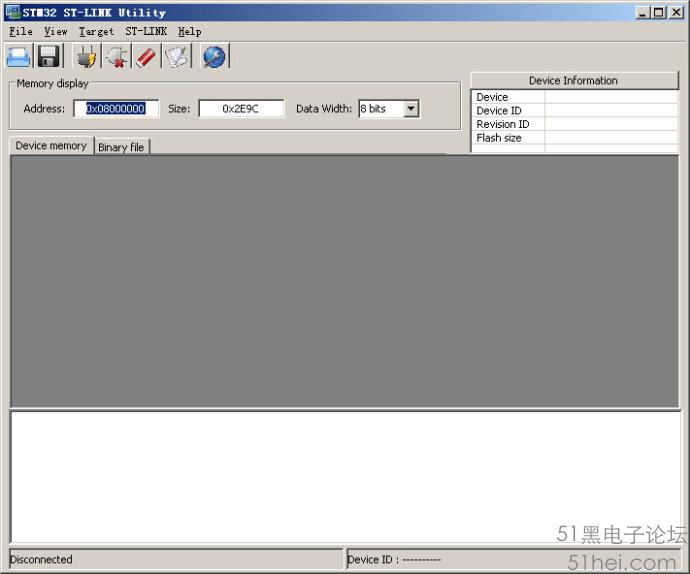
Task: Click the Open file toolbar icon
Action: [x=18, y=56]
